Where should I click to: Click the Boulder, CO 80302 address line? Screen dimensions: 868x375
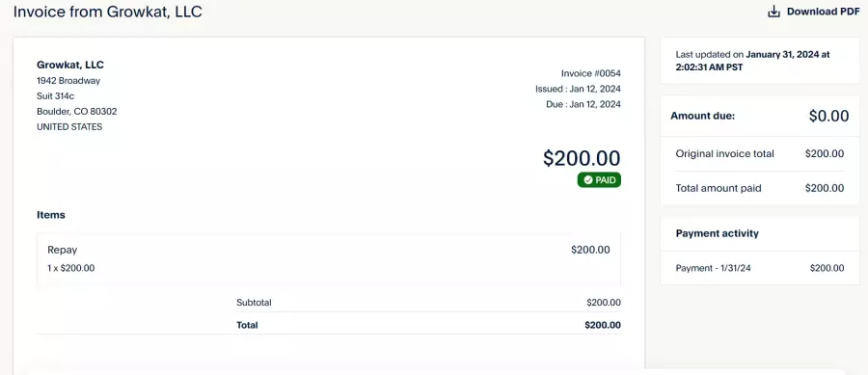77,111
